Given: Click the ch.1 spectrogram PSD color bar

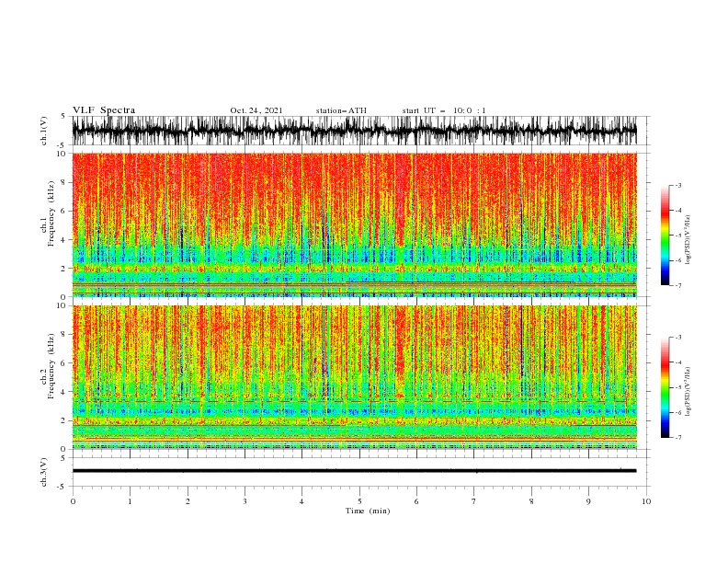Looking at the screenshot, I should tap(665, 235).
